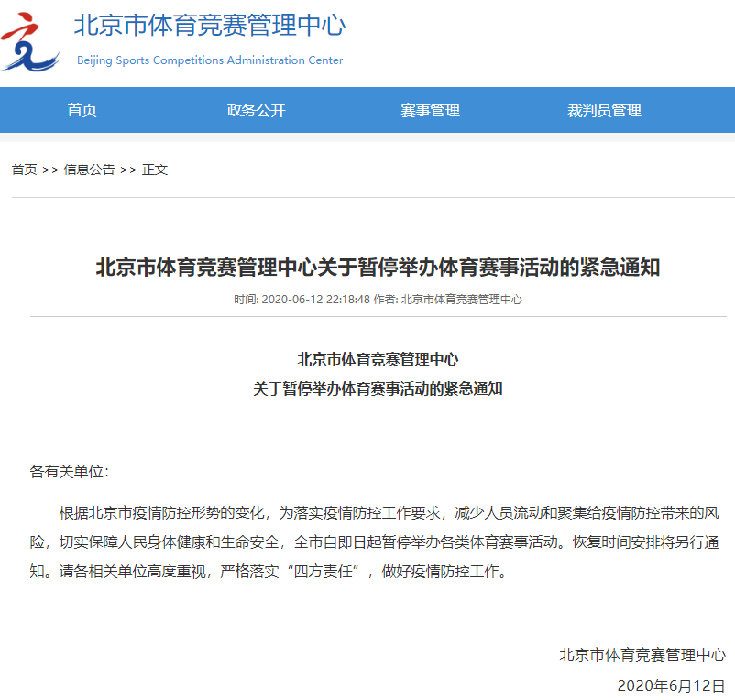The height and width of the screenshot is (700, 735).
Task: Go to 首页 in the breadcrumb
Action: coord(25,170)
